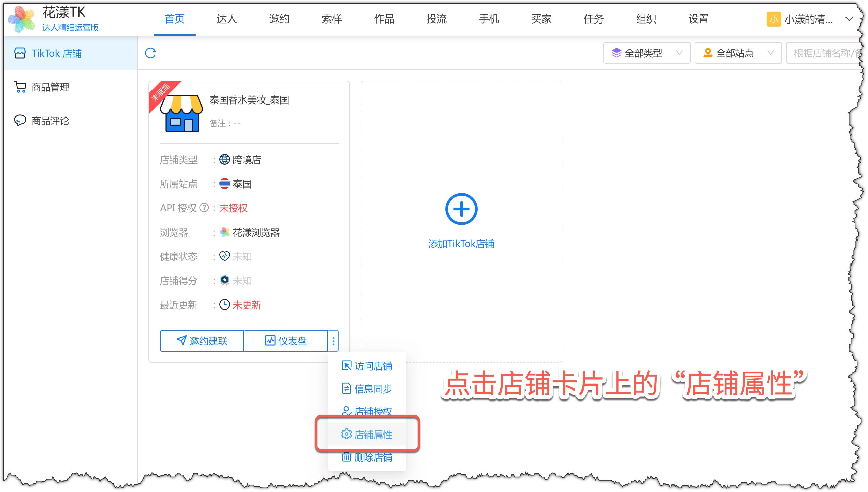This screenshot has height=492, width=868.
Task: Open the 全部类型 dropdown
Action: 647,53
